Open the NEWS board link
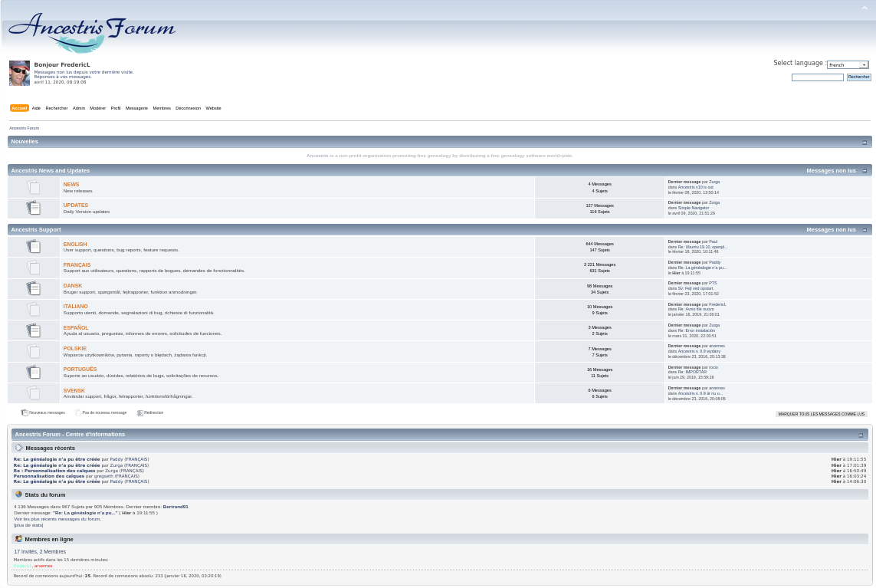The width and height of the screenshot is (876, 588). [71, 185]
